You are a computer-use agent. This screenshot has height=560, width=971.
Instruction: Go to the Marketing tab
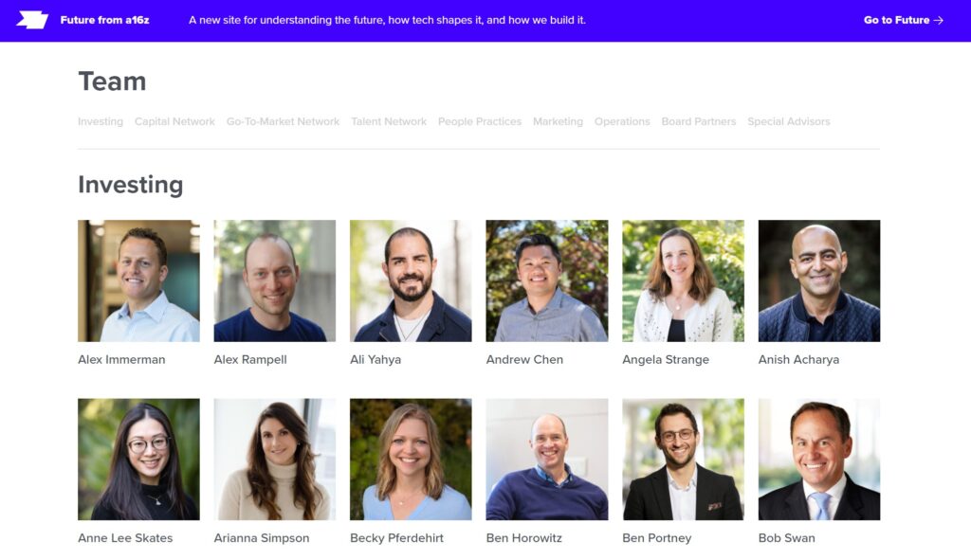(x=558, y=121)
